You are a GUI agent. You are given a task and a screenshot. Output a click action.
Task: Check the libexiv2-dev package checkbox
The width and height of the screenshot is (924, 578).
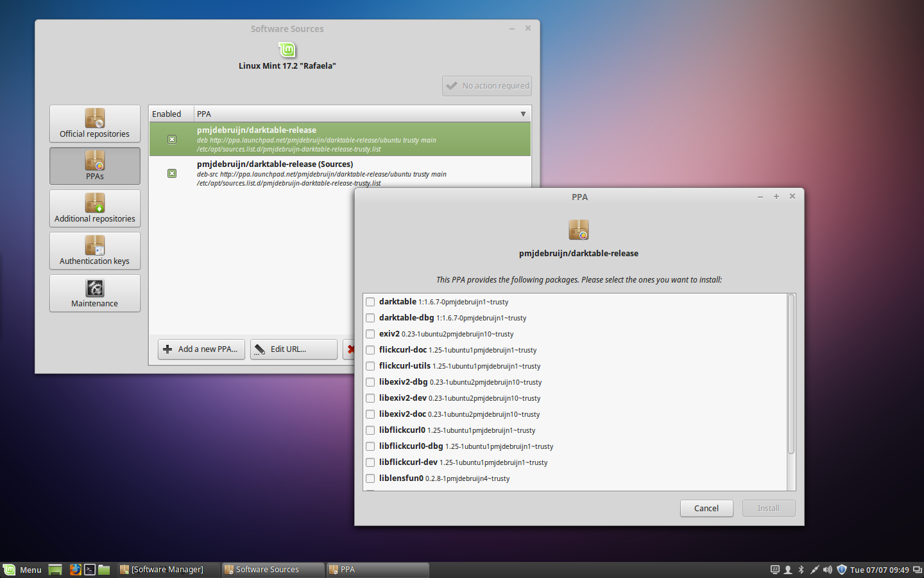370,398
